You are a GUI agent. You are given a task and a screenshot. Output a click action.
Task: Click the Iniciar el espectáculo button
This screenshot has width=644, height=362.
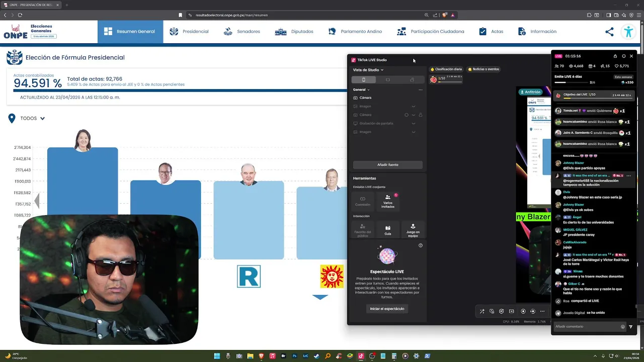pos(387,309)
